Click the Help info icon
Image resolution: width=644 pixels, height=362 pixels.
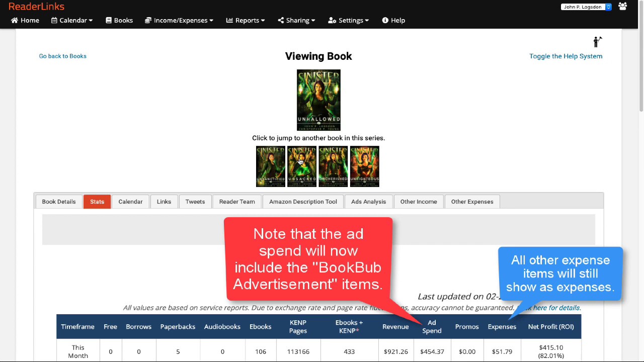coord(385,20)
